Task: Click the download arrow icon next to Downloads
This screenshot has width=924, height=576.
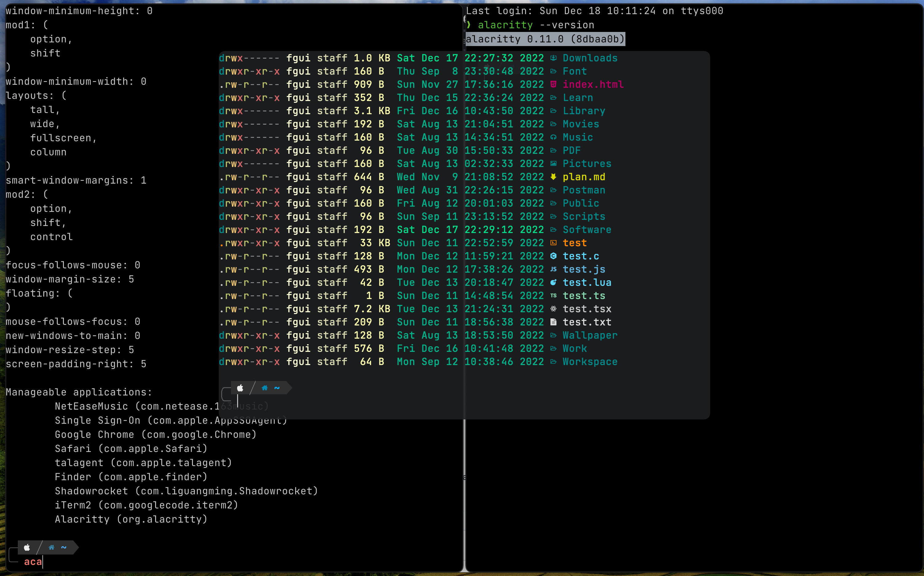Action: point(554,58)
